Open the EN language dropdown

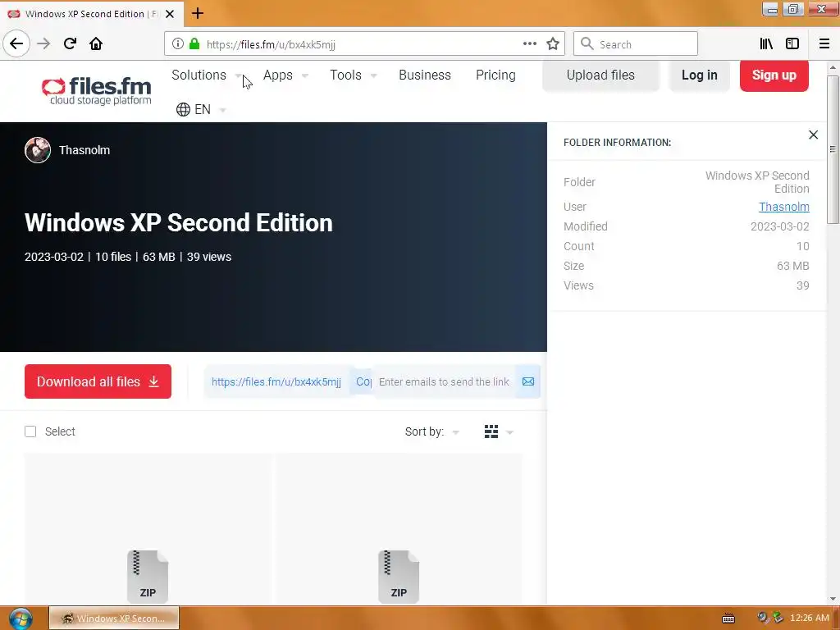tap(202, 109)
